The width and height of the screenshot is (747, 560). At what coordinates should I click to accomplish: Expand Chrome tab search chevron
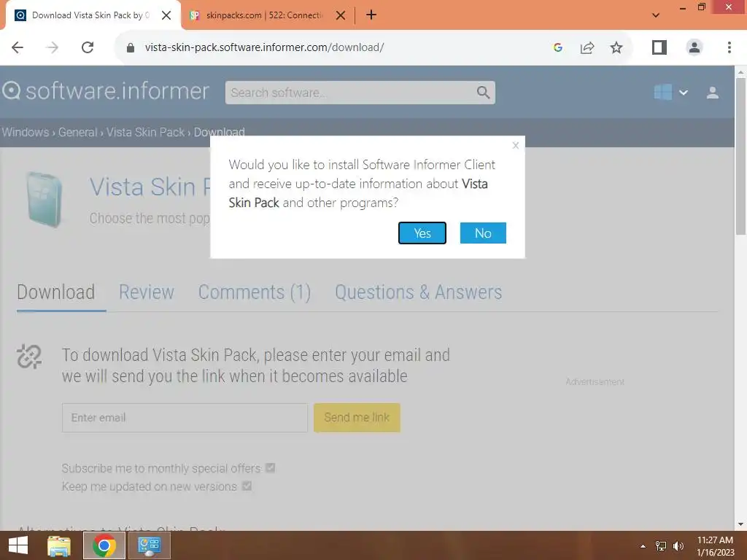point(656,15)
